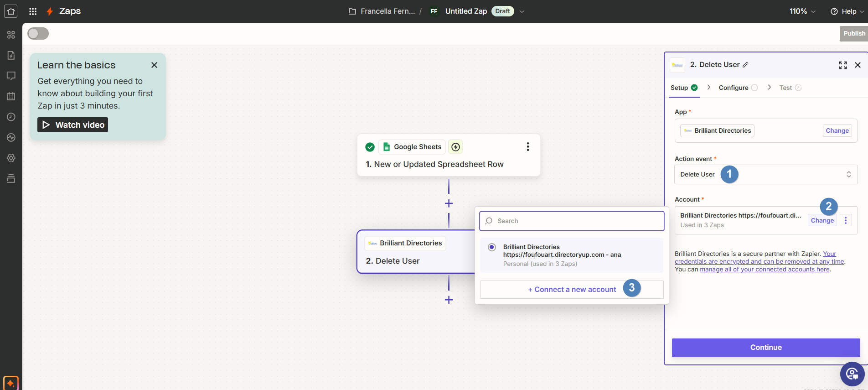The width and height of the screenshot is (868, 390).
Task: Click the Used in 3 Zaps text
Action: click(x=702, y=225)
